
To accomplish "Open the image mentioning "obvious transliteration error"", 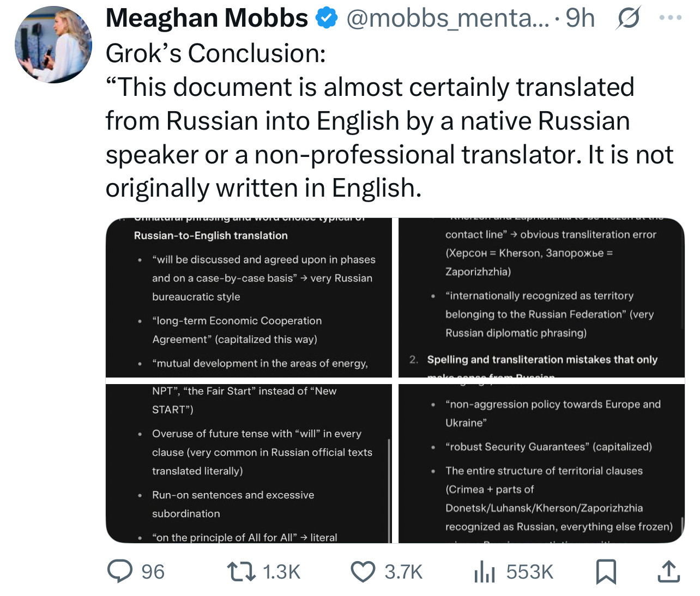I will [541, 297].
